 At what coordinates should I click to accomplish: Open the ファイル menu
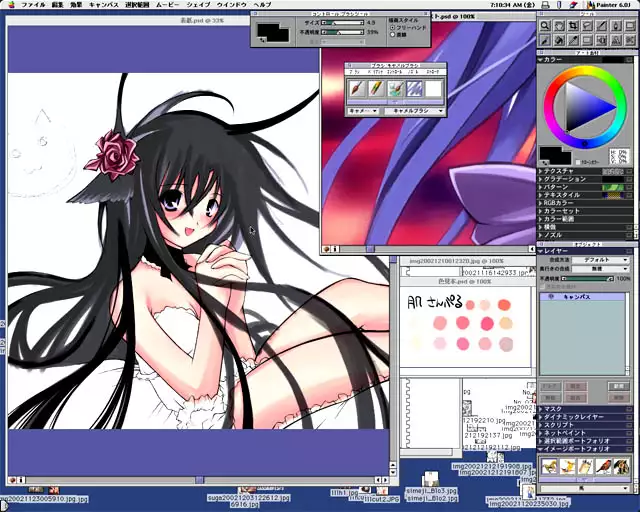[33, 5]
